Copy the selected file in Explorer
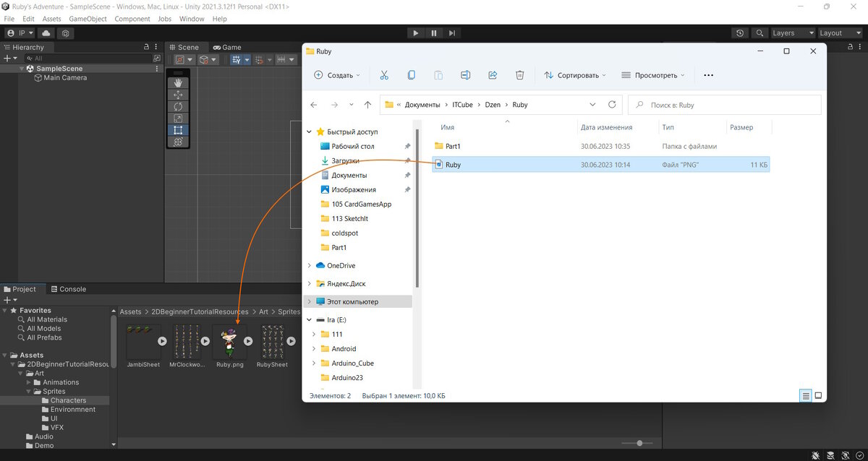The height and width of the screenshot is (461, 868). coord(412,75)
